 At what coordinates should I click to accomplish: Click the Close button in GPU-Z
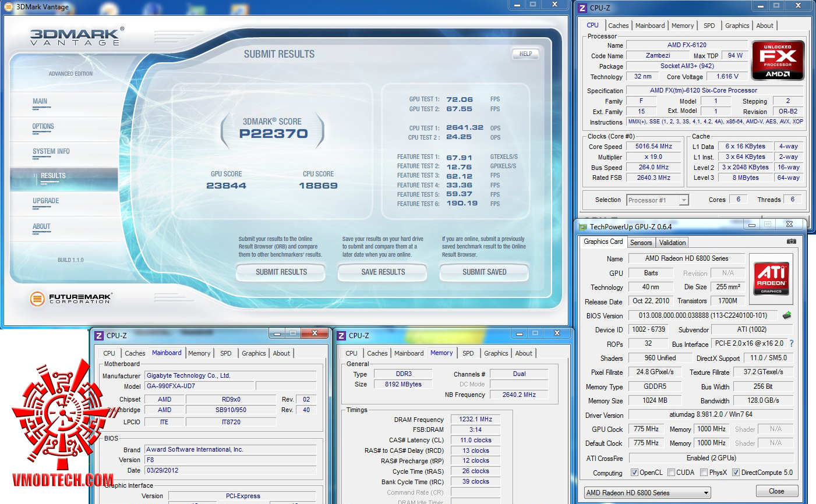[776, 491]
